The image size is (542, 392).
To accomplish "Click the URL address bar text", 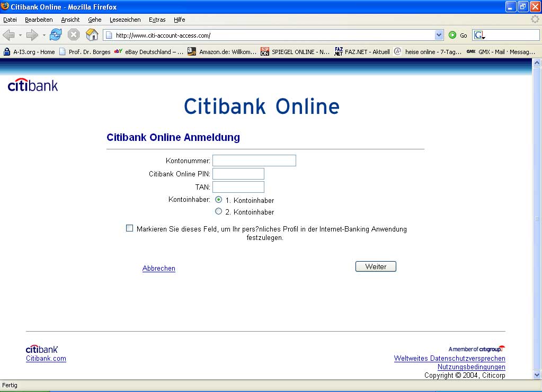I will point(163,35).
